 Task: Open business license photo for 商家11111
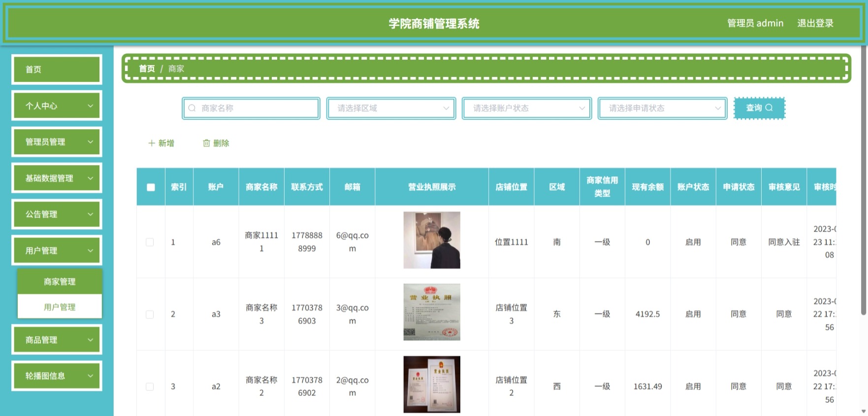[432, 240]
